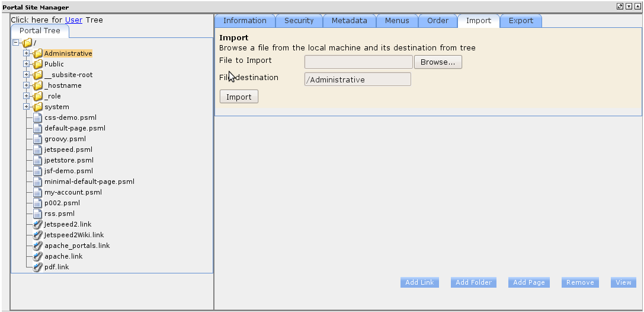Click the system folder icon
Screen dimensions: 644x312
click(x=37, y=107)
